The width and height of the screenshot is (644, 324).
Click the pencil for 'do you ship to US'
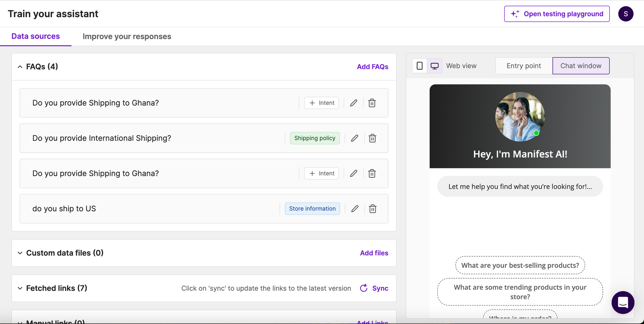355,209
